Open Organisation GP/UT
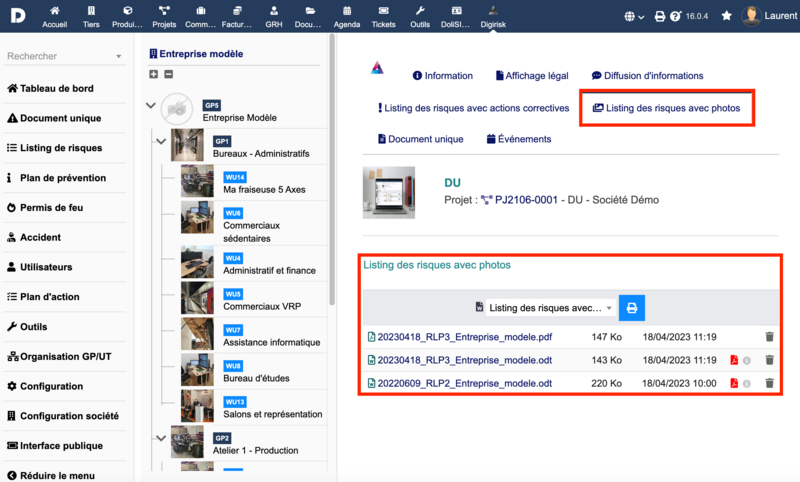Image resolution: width=800 pixels, height=482 pixels. coord(59,357)
